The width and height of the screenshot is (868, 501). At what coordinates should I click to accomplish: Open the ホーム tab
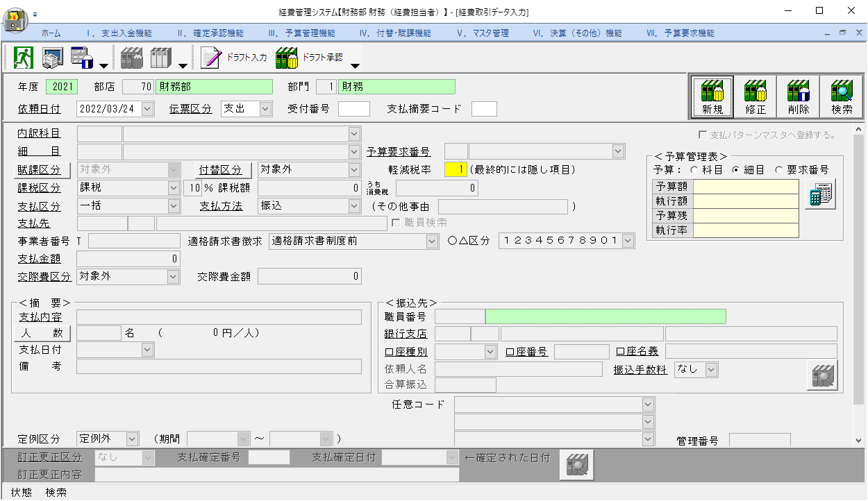[x=51, y=33]
